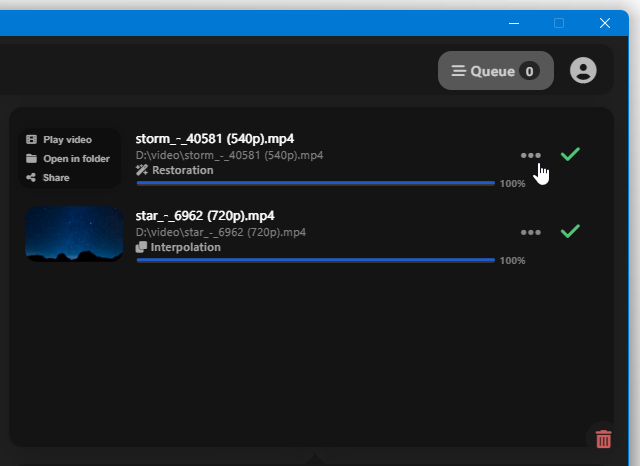Click the Interpolation label
Viewport: 640px width, 466px height.
click(186, 247)
